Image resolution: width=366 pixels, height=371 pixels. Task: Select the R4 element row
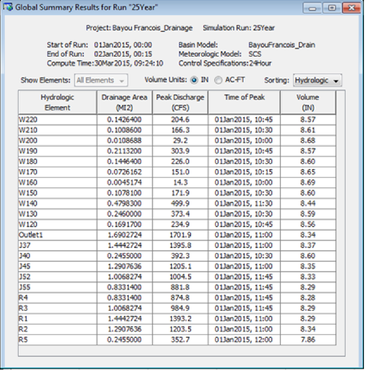[177, 298]
